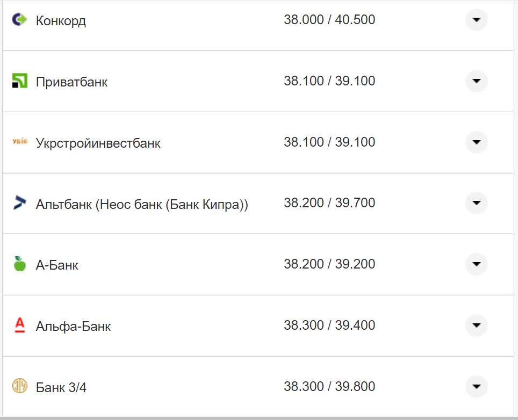Click the Конкорд rate 38.000 / 40.500
This screenshot has height=420, width=518.
click(x=329, y=20)
